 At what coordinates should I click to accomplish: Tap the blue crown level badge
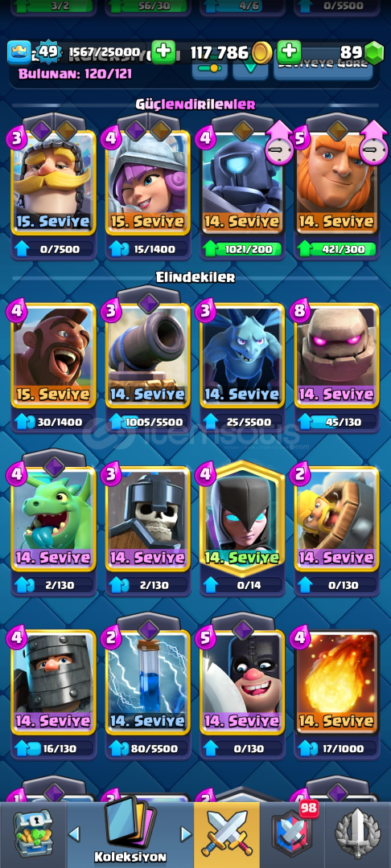19,53
